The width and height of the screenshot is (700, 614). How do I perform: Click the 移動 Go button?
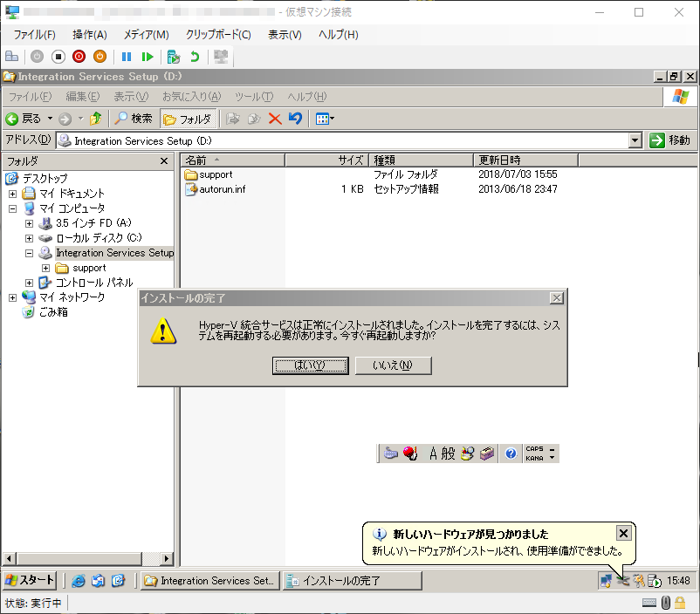[669, 140]
